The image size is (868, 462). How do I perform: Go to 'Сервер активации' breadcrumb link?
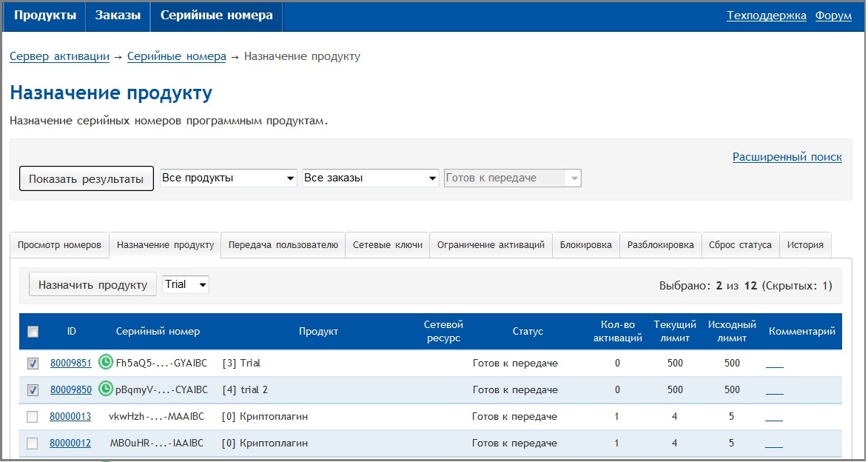tap(59, 56)
